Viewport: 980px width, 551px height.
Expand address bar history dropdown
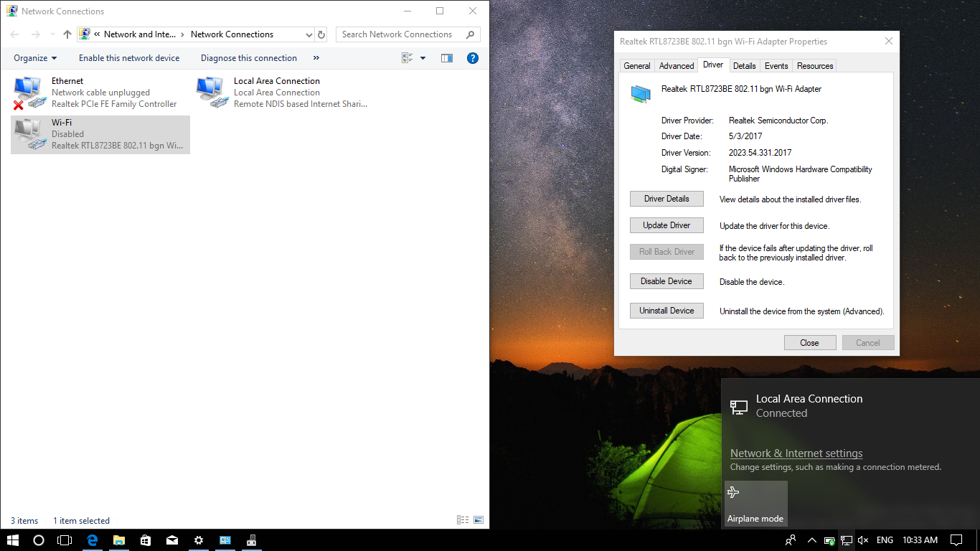tap(309, 34)
